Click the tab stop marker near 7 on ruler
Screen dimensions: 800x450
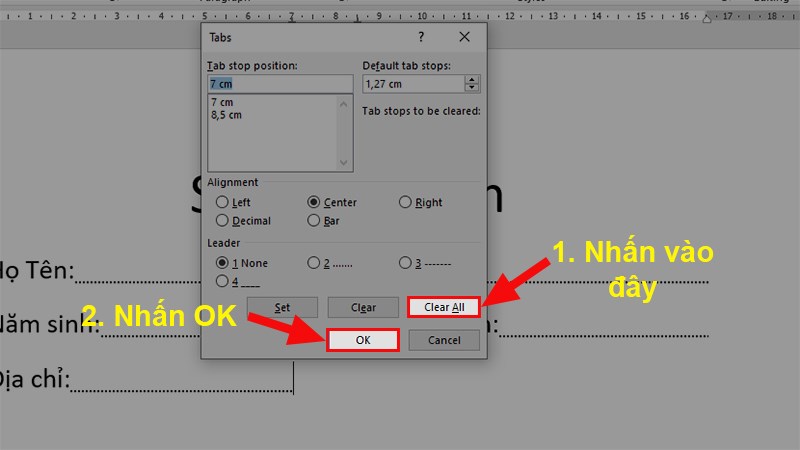point(292,18)
